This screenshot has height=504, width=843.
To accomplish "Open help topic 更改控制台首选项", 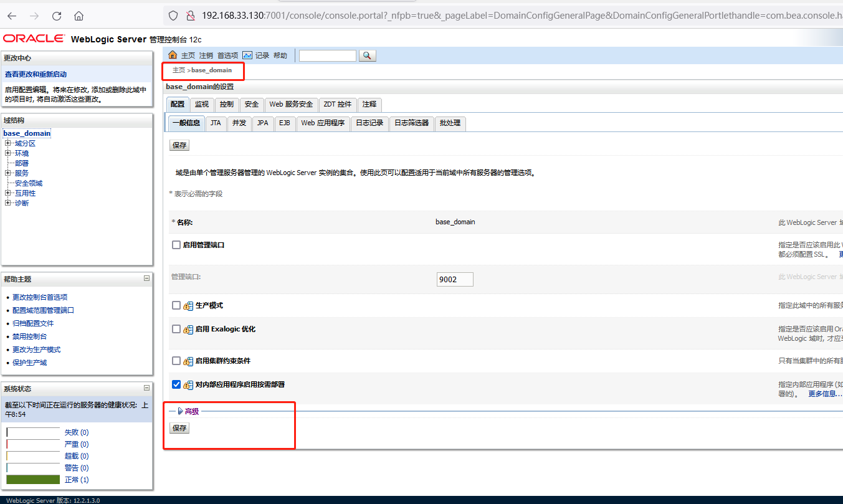I will (40, 297).
